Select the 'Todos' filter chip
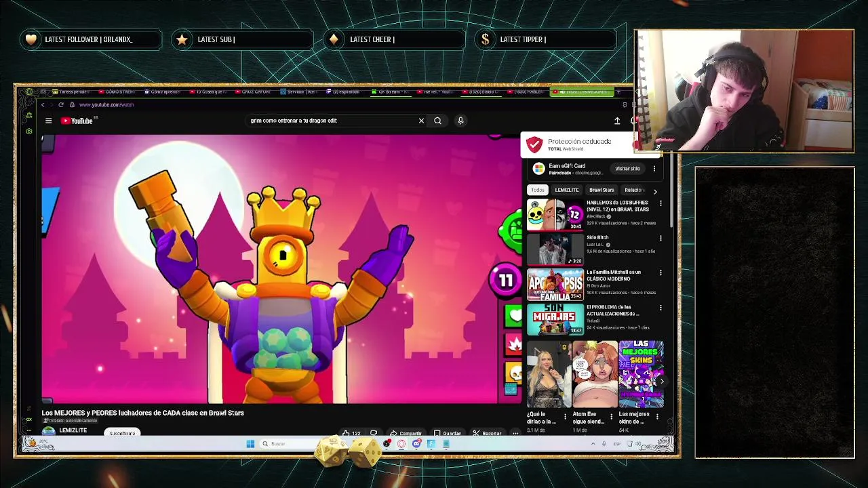 [x=537, y=190]
